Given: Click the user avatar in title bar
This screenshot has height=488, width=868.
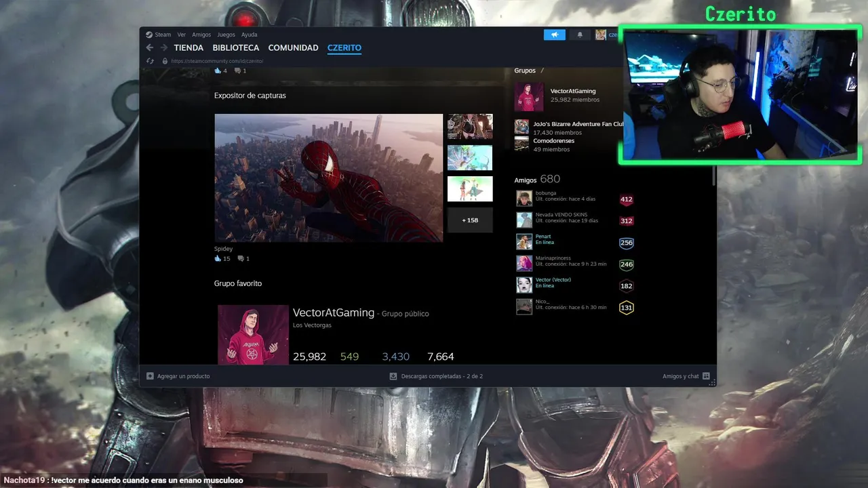Looking at the screenshot, I should point(601,35).
